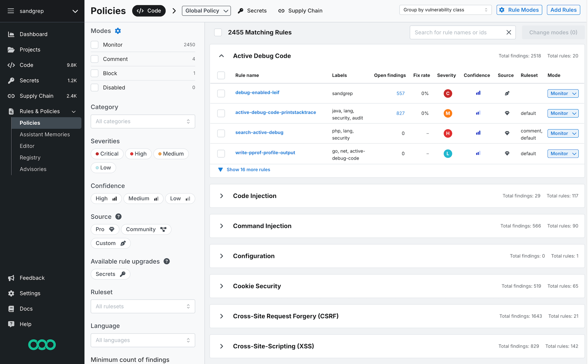
Task: Select the debug-enabled-leif row checkbox
Action: (x=221, y=93)
